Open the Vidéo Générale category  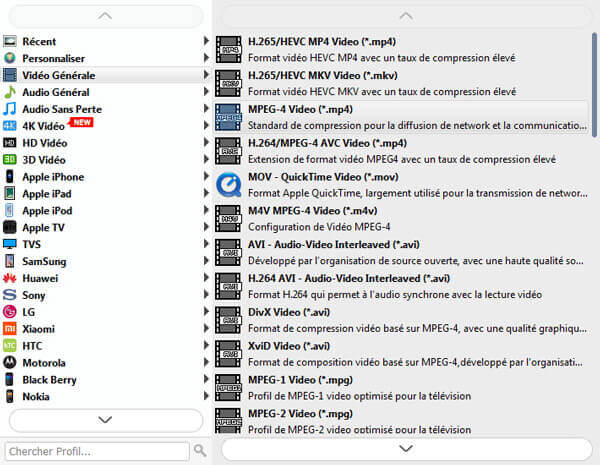60,75
